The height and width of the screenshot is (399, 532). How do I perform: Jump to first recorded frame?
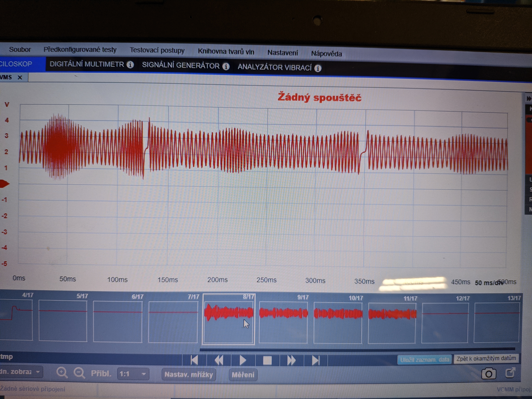[194, 360]
